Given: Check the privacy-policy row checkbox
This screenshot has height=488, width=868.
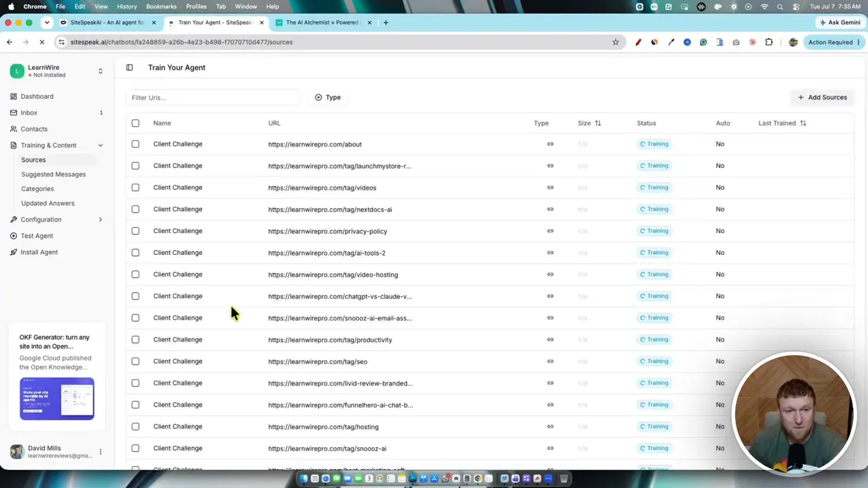Looking at the screenshot, I should [x=136, y=230].
